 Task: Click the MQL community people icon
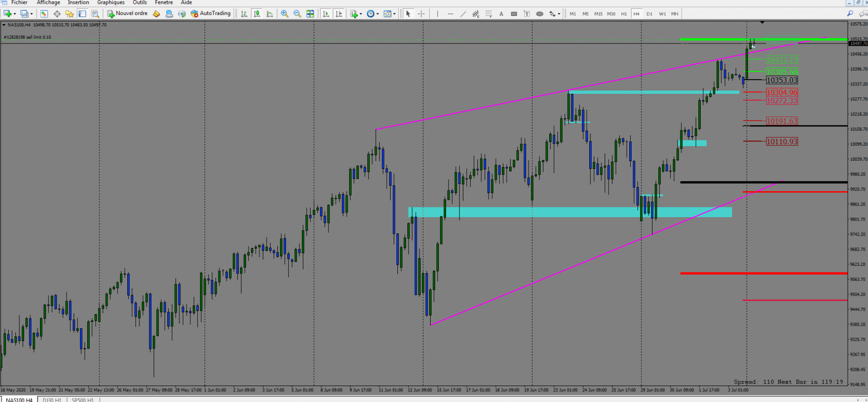pos(169,14)
